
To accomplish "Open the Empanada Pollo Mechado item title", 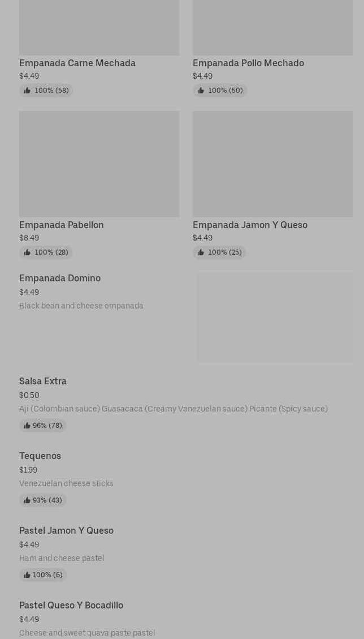I will click(248, 63).
